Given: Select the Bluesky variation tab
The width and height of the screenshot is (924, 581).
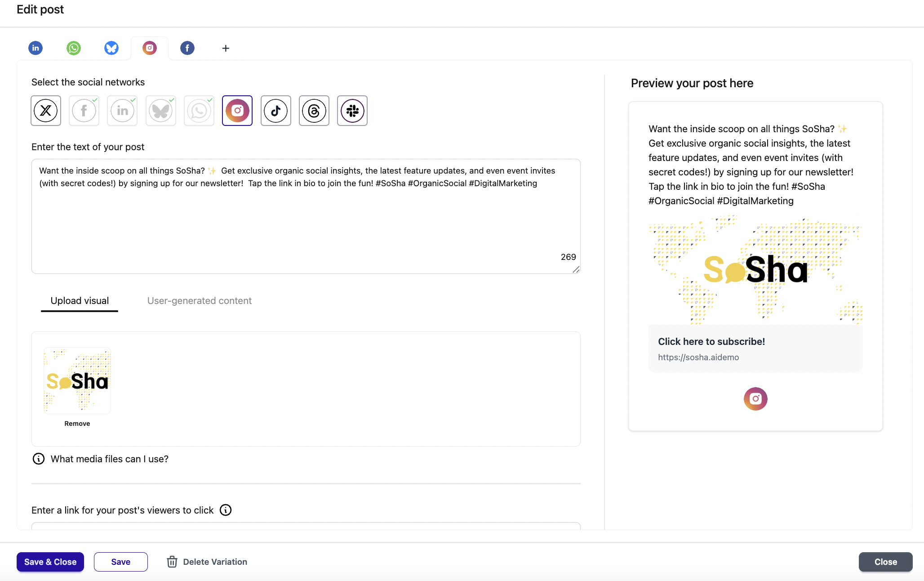Looking at the screenshot, I should coord(111,48).
